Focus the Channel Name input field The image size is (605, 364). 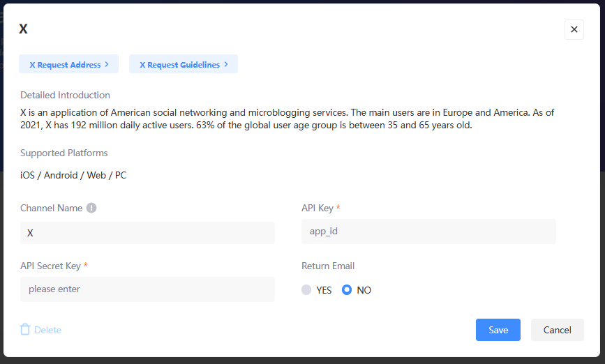147,233
